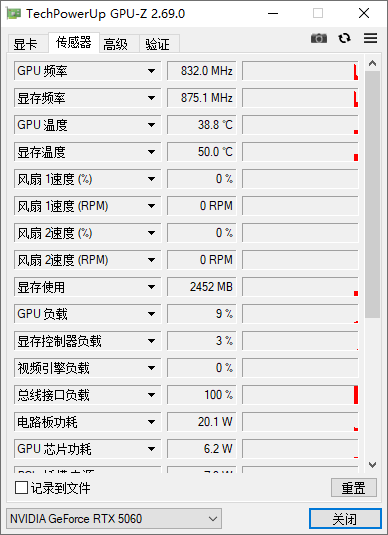The image size is (388, 535).
Task: Enable the 记录到文件 checkbox
Action: point(21,488)
